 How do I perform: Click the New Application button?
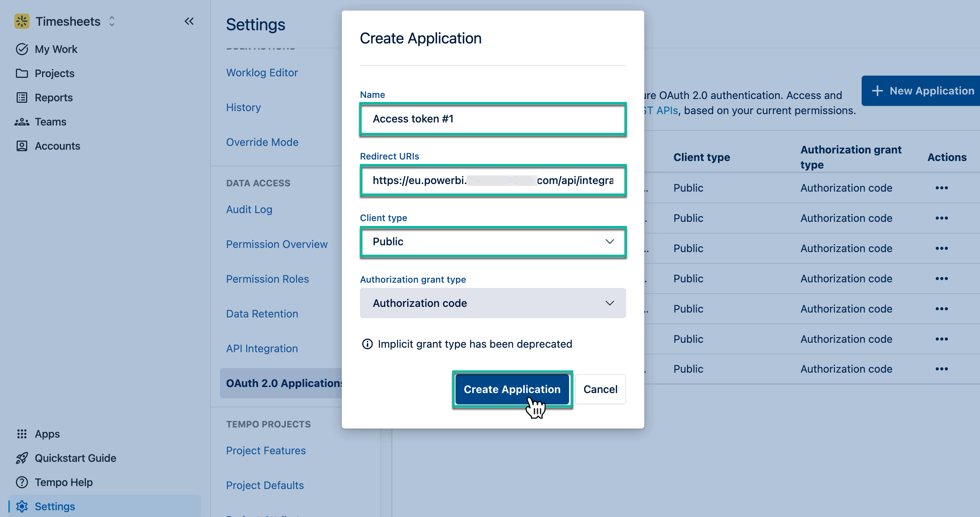click(920, 90)
